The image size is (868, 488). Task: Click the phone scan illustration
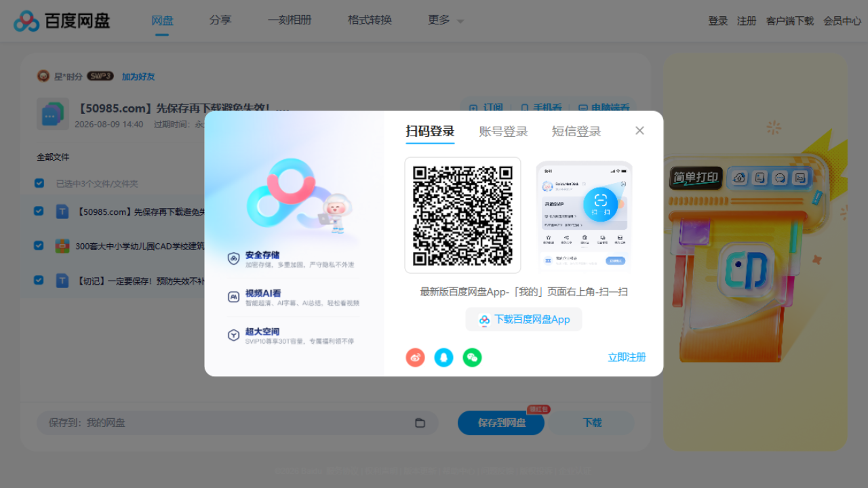[584, 216]
